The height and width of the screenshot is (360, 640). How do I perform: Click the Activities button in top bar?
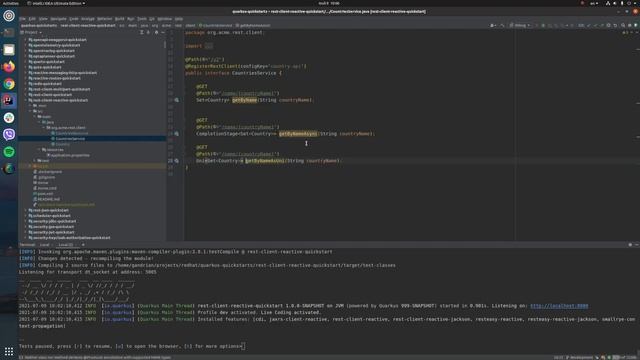[11, 3]
